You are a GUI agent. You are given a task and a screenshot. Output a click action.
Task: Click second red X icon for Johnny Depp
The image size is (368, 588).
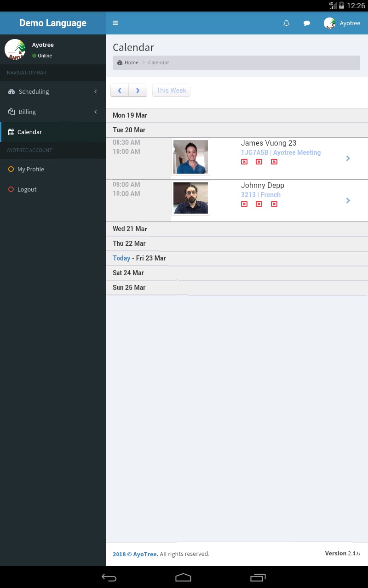(259, 204)
